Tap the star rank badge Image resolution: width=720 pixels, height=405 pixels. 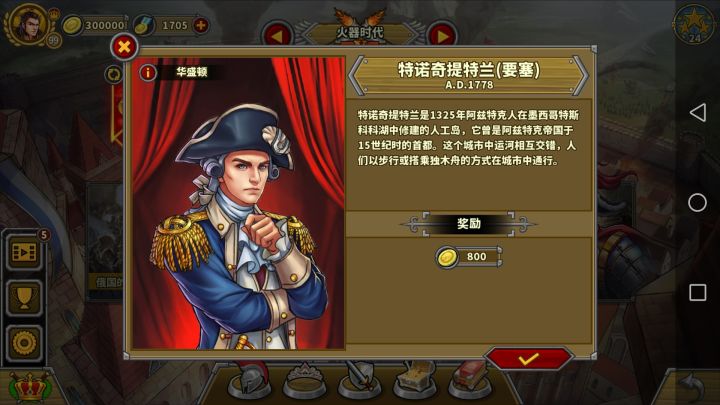(695, 24)
